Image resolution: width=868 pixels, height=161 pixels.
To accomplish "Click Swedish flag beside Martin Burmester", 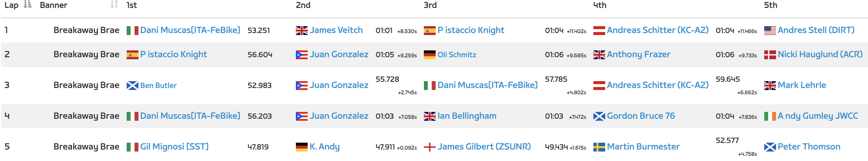I will click(x=599, y=147).
